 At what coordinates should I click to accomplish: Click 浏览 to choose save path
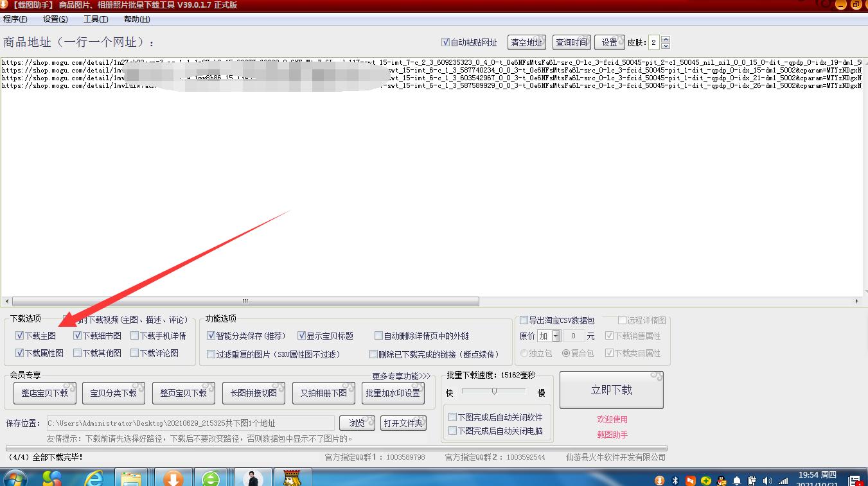point(357,423)
